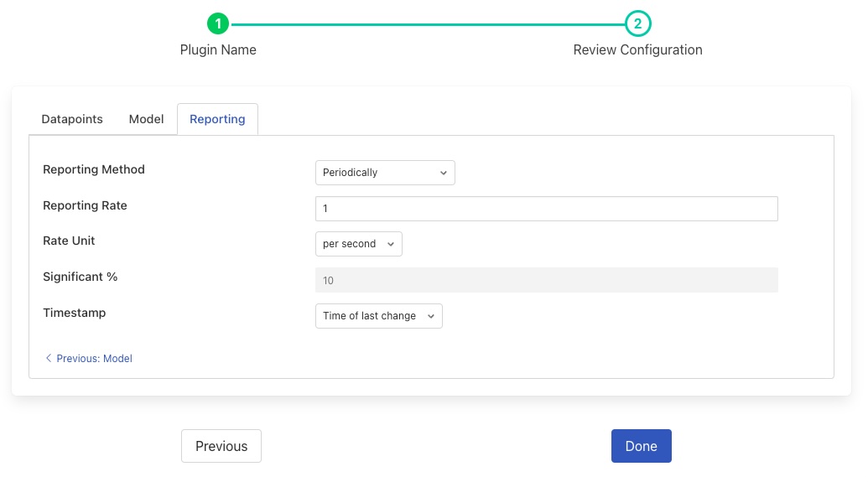Image resolution: width=868 pixels, height=482 pixels.
Task: Click the Timestamp label text
Action: point(75,313)
